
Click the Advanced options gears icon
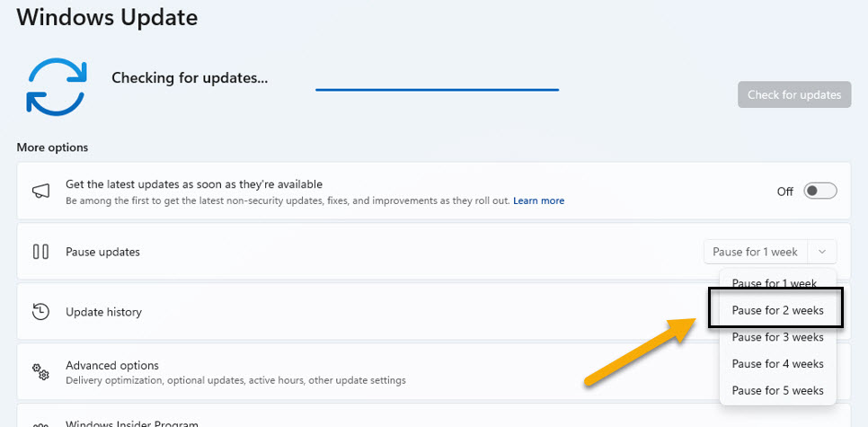point(40,371)
